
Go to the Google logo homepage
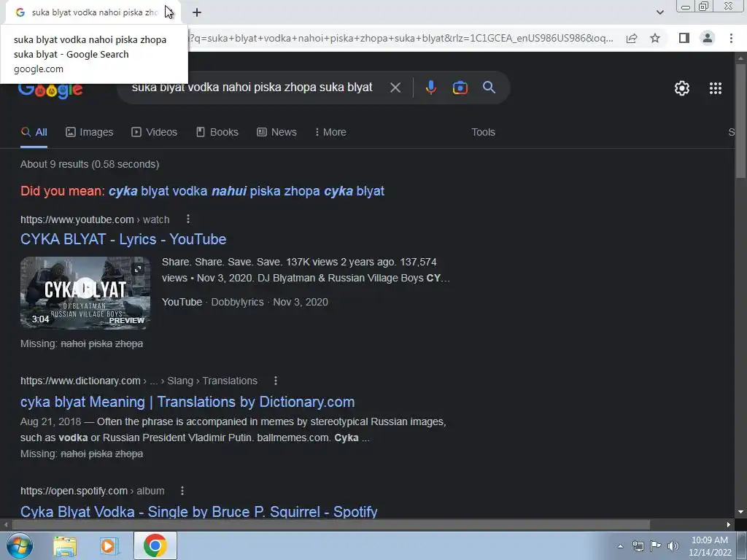coord(50,90)
